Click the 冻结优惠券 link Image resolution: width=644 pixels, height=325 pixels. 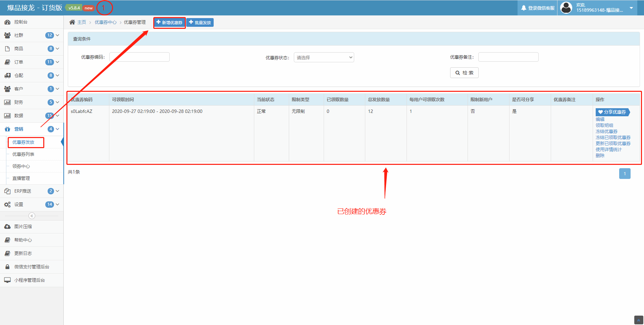606,132
